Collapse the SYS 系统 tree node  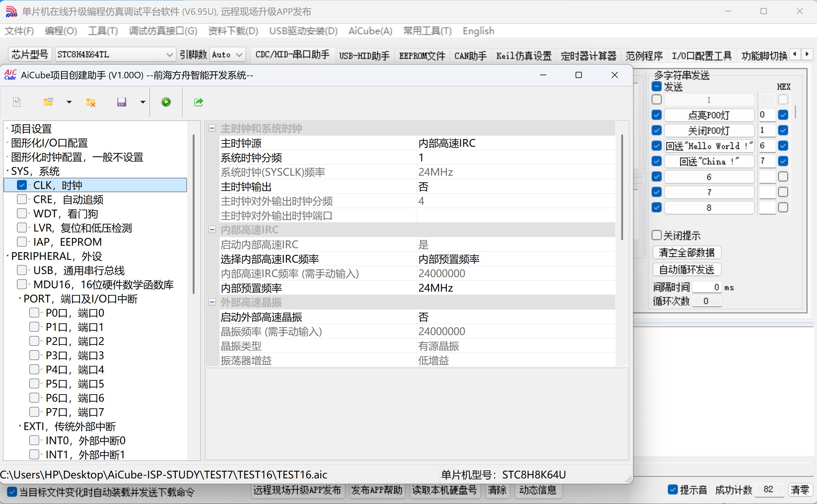(7, 171)
